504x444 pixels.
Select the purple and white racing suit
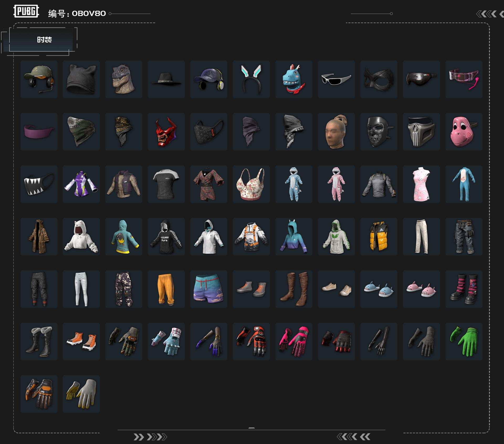(81, 184)
